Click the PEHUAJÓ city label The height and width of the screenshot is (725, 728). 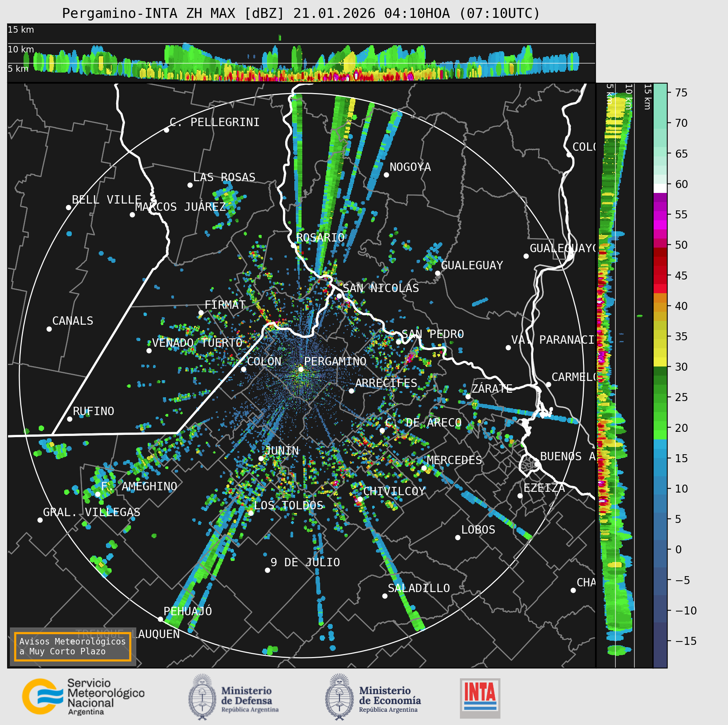click(188, 611)
